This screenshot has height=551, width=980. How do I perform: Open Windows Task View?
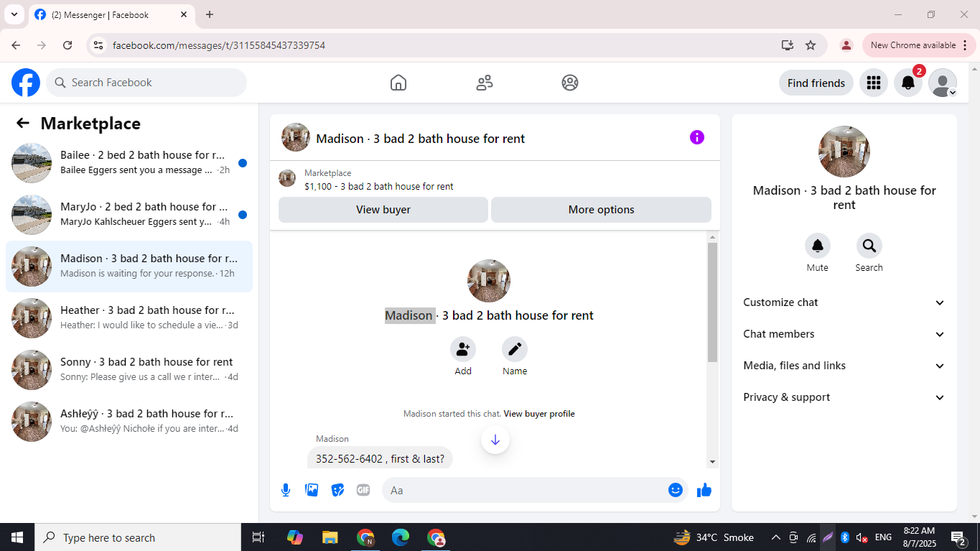(258, 537)
